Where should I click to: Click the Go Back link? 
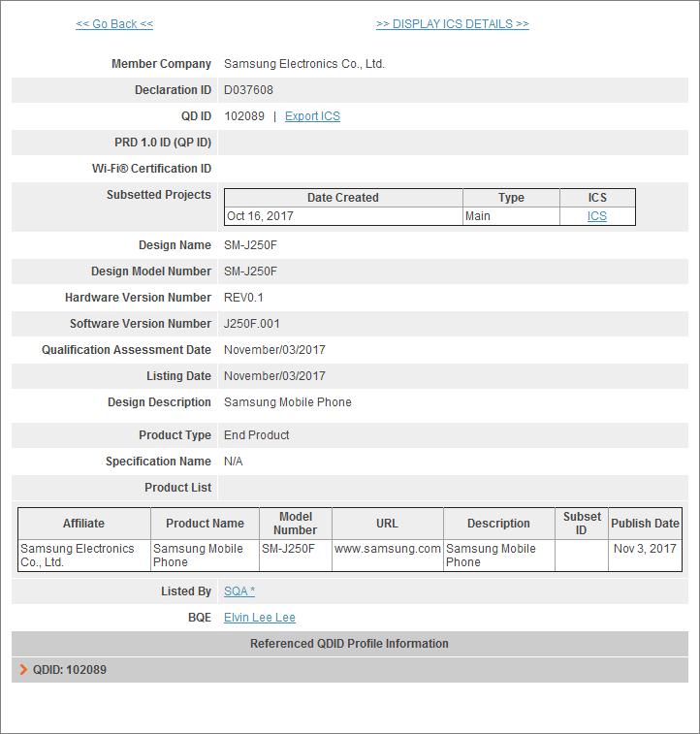coord(114,24)
